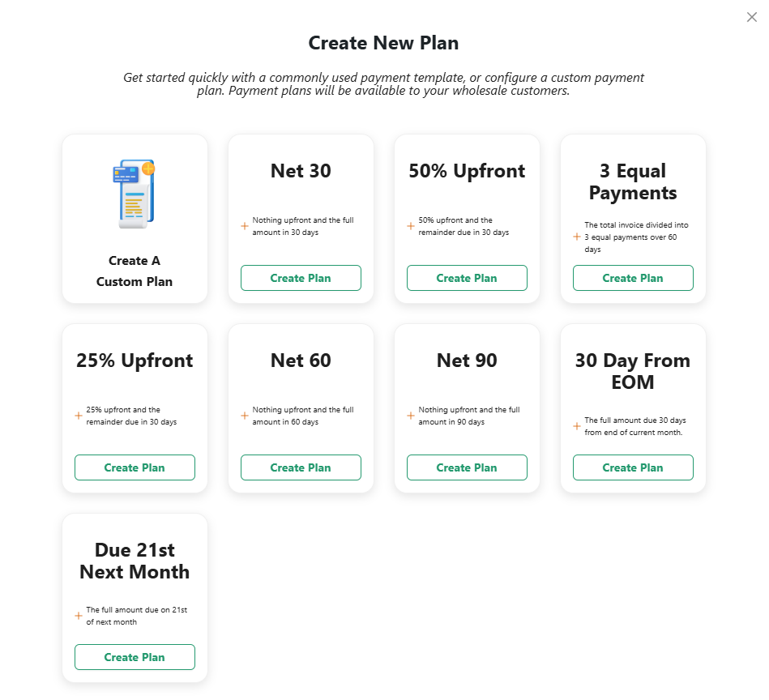Viewport: 769px width, 700px height.
Task: Click plus icon beside Due 21st Next Month description
Action: point(79,616)
